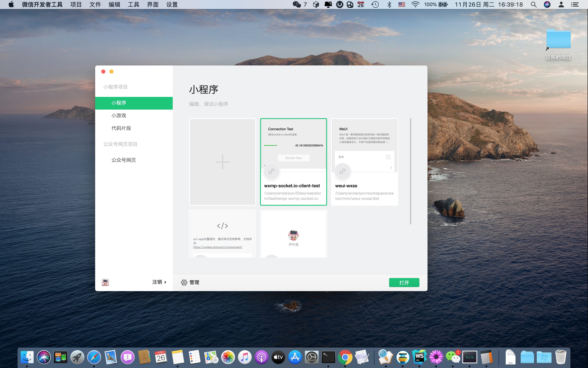This screenshot has width=588, height=368.
Task: Click the gear icon next to 管理
Action: [x=184, y=282]
